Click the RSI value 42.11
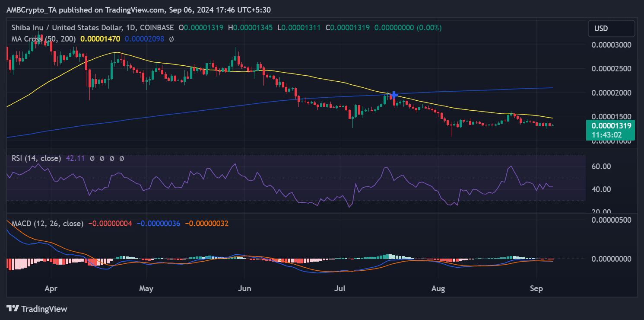This screenshot has height=320, width=644. [74, 158]
